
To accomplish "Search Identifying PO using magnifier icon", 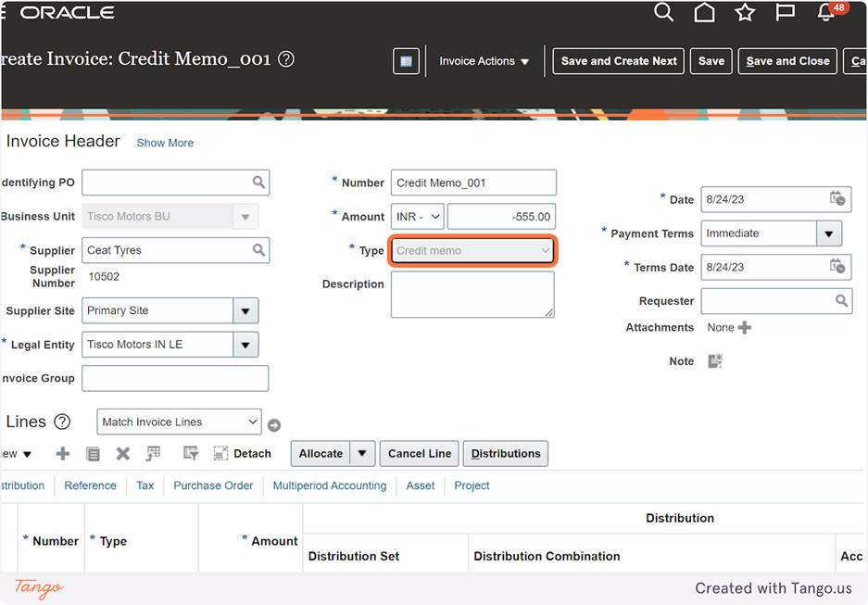I will (x=258, y=183).
